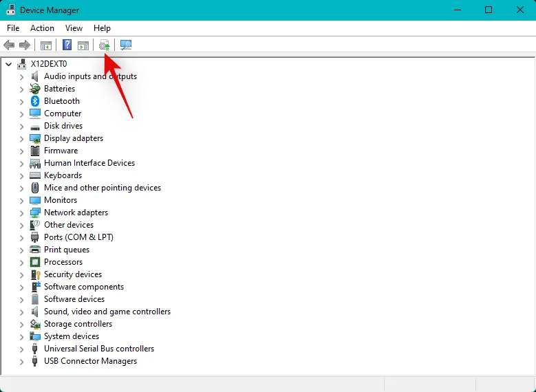Viewport: 536px width, 392px height.
Task: Select Human Interface Devices label
Action: click(89, 163)
